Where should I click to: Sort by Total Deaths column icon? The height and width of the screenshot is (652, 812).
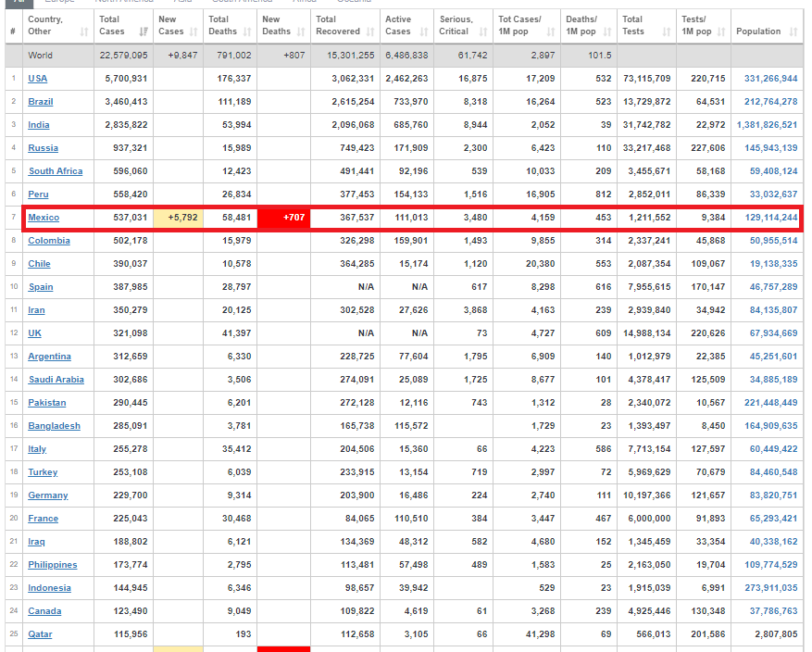click(247, 32)
